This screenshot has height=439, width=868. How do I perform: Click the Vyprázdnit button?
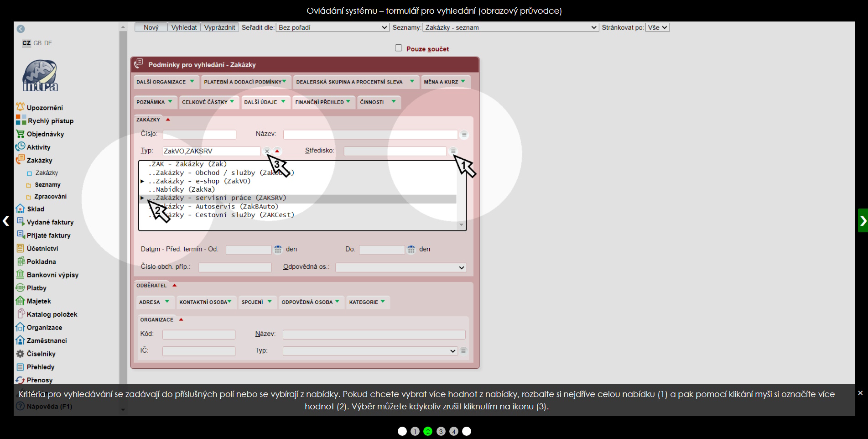tap(219, 27)
